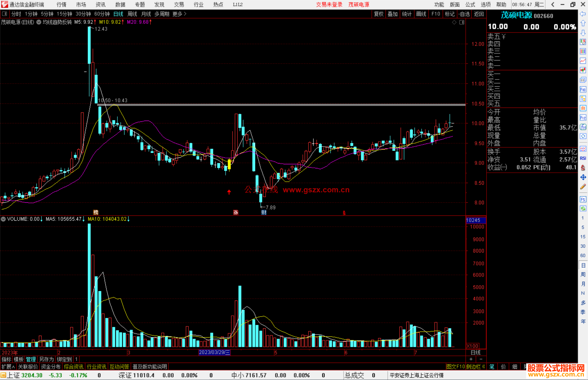
Task: Toggle the side panel icon above chart
Action: pos(462,22)
